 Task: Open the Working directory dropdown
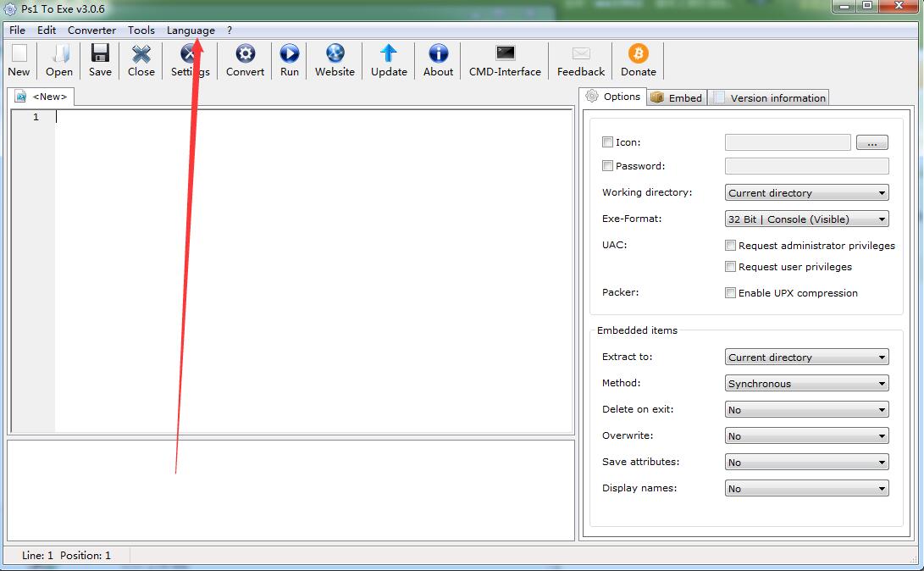[806, 193]
